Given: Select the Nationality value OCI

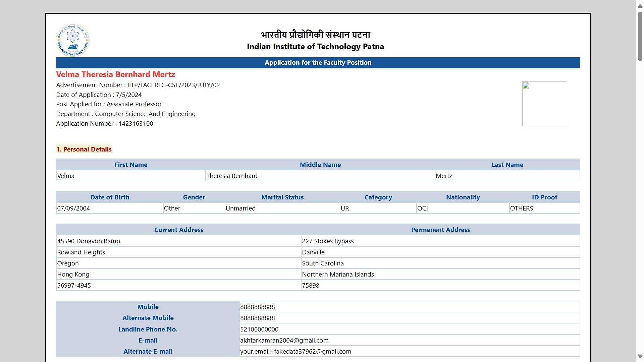Looking at the screenshot, I should (x=423, y=208).
